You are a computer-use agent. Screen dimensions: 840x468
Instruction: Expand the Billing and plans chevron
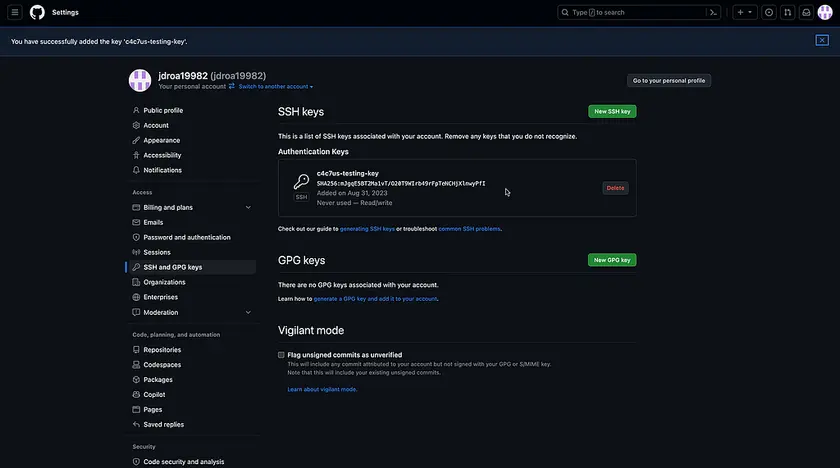click(x=248, y=207)
